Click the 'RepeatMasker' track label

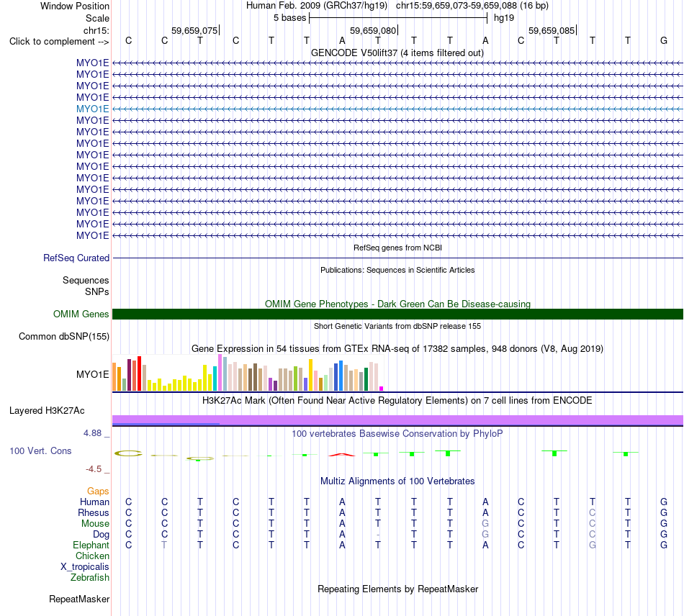pos(79,599)
